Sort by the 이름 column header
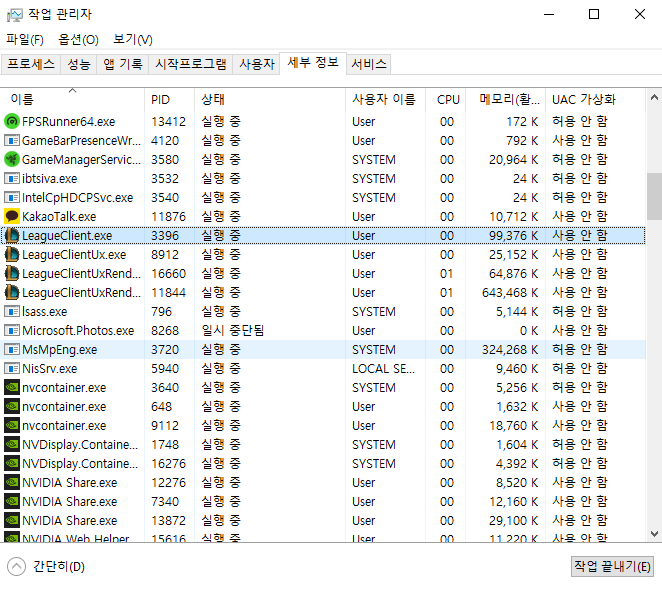Viewport: 662px width, 591px height. coord(72,100)
